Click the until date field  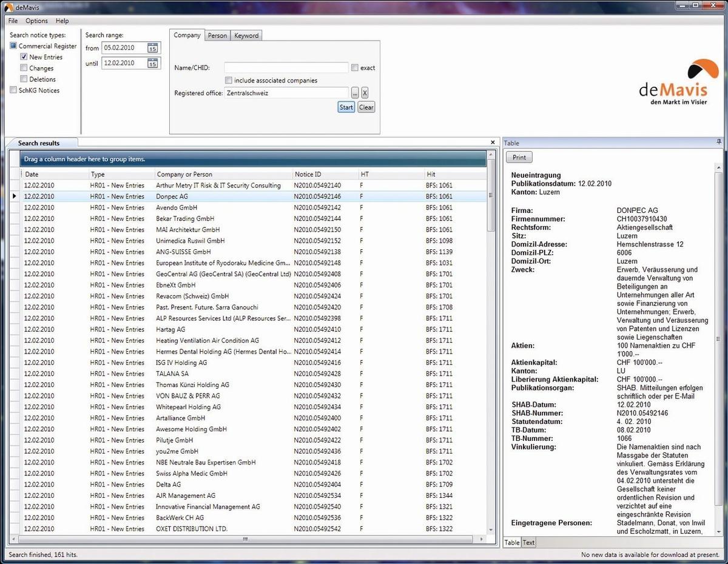[x=124, y=63]
